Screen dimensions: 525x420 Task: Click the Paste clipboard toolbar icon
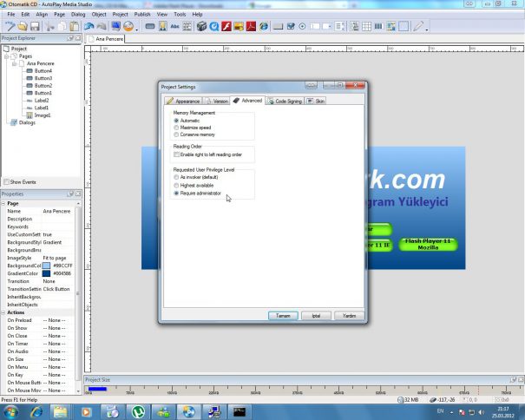[x=75, y=26]
